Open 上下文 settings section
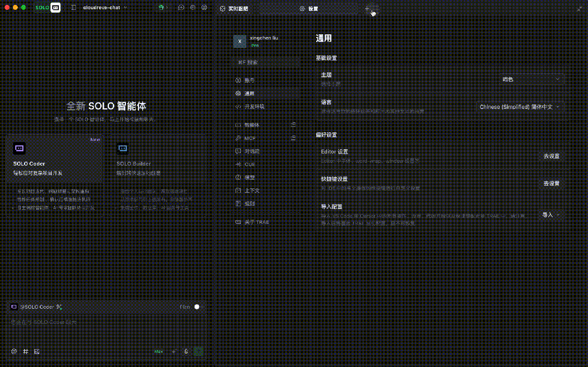Screen dimensions: 588x367 tap(266, 191)
